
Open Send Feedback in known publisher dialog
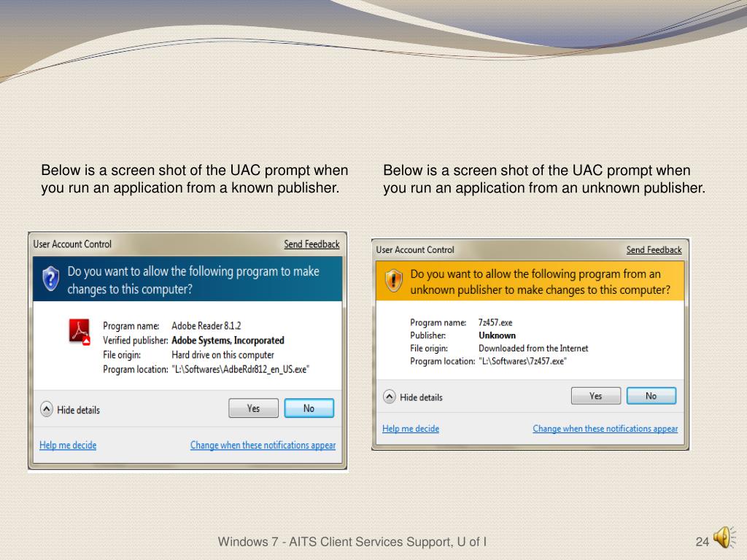311,244
